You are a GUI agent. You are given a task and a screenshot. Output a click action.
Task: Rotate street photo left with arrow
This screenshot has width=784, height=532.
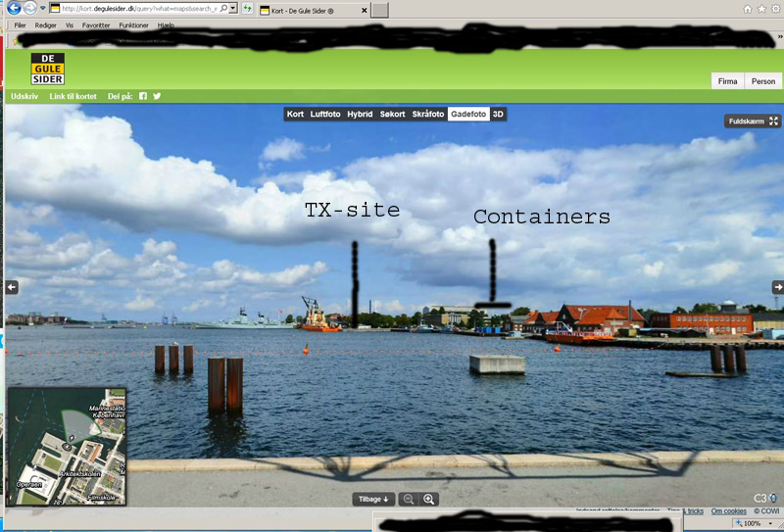click(x=12, y=287)
